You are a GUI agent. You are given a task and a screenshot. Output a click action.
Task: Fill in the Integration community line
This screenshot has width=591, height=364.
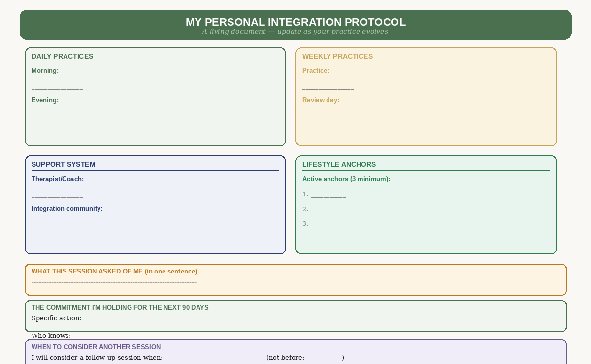(57, 225)
